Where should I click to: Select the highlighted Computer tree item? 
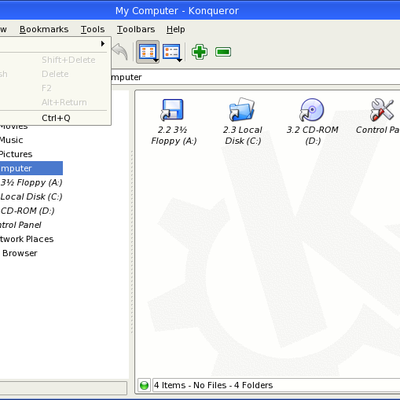click(x=31, y=168)
